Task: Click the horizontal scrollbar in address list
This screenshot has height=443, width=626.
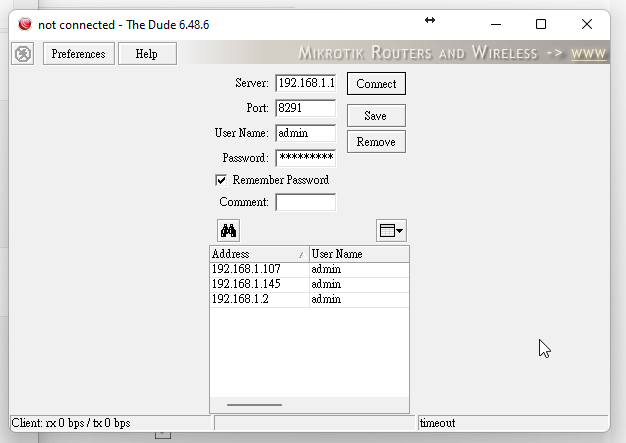Action: click(254, 405)
